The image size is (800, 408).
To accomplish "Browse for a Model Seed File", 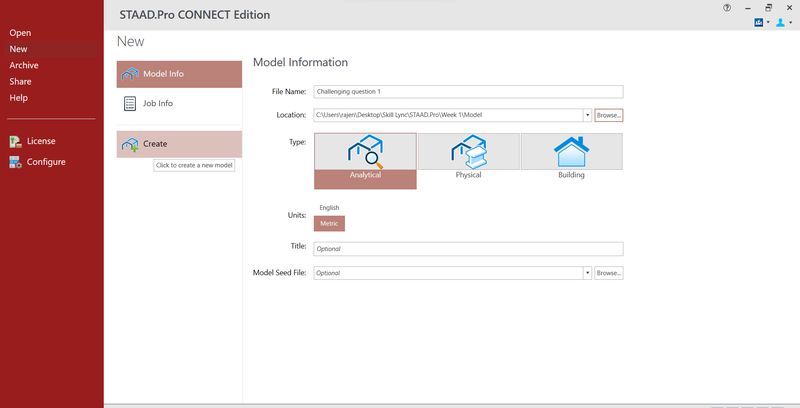I will pyautogui.click(x=609, y=273).
